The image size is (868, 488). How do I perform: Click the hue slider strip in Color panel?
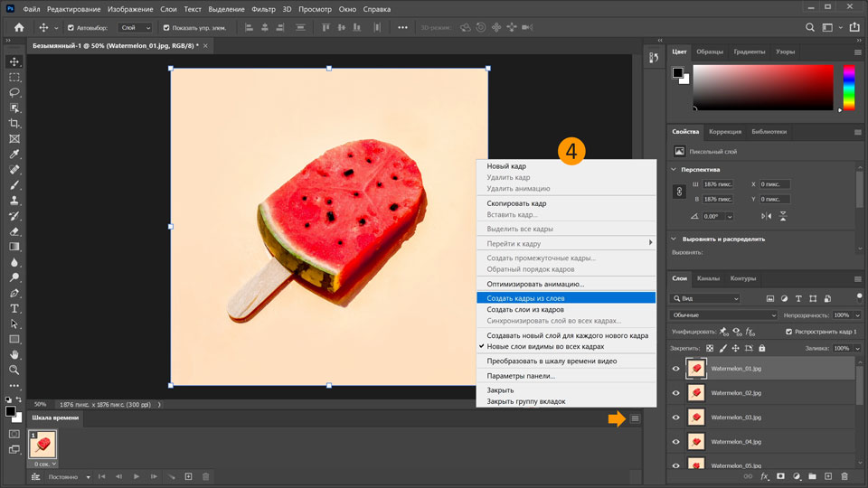[x=849, y=88]
